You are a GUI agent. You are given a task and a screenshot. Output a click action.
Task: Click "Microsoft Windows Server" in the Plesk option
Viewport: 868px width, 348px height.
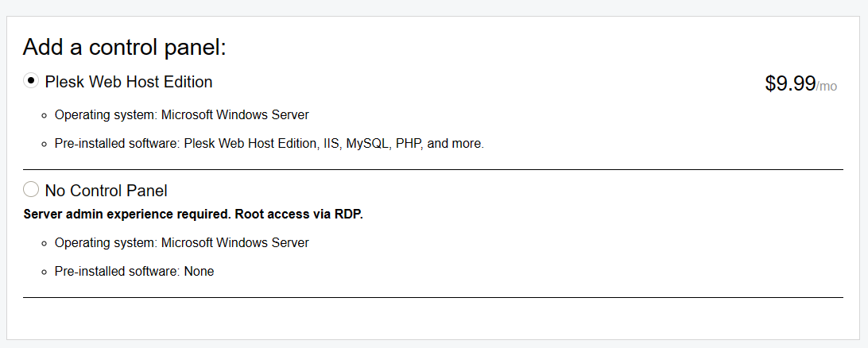[234, 114]
